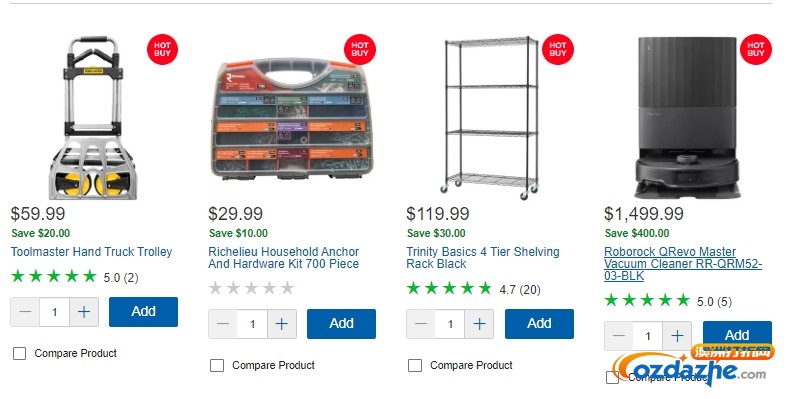Increase quantity for Toolmaster Hand Truck Trolley
The image size is (797, 399).
point(84,312)
